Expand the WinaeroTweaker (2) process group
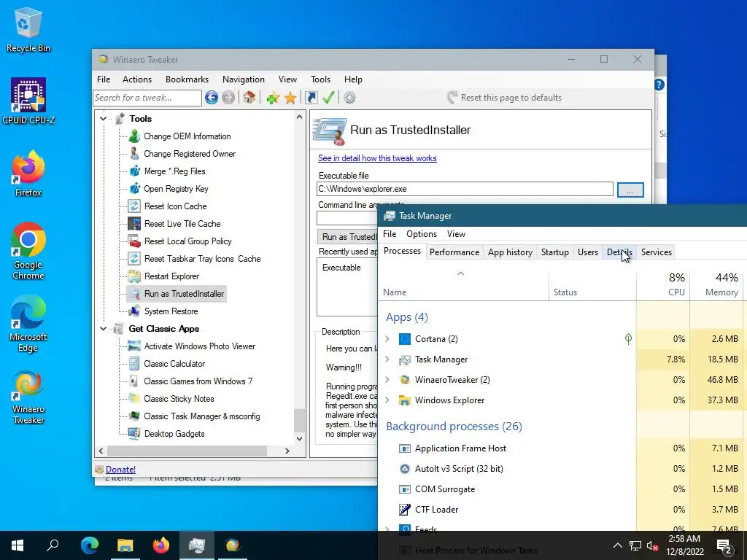Image resolution: width=747 pixels, height=560 pixels. (387, 379)
